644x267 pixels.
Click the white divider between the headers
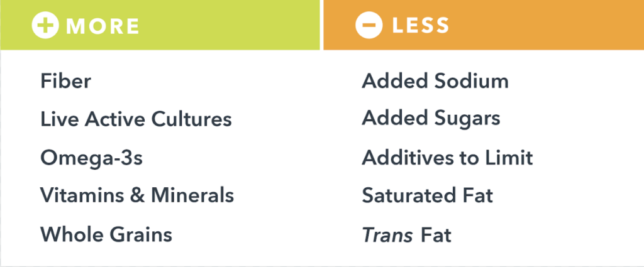coord(321,25)
